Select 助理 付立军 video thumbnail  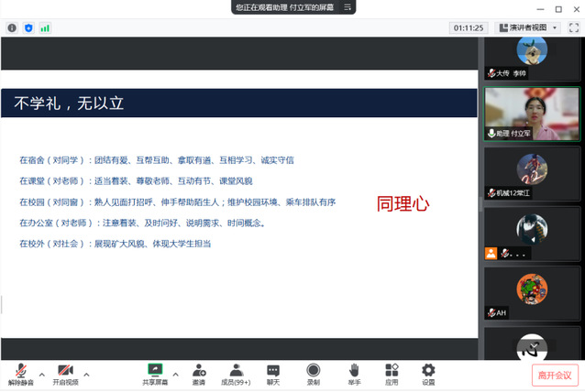click(531, 114)
